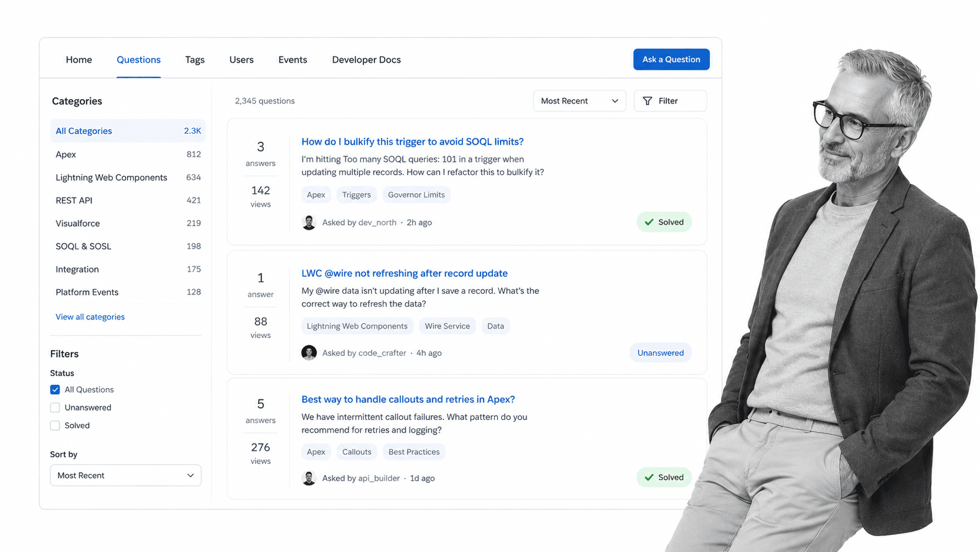Viewport: 980px width, 552px height.
Task: Open the Events tab
Action: (x=292, y=60)
